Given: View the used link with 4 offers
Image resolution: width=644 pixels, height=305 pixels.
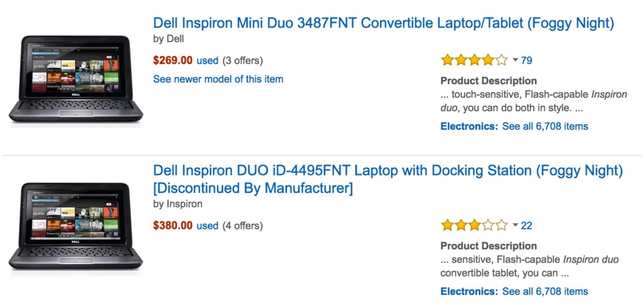Looking at the screenshot, I should (208, 226).
